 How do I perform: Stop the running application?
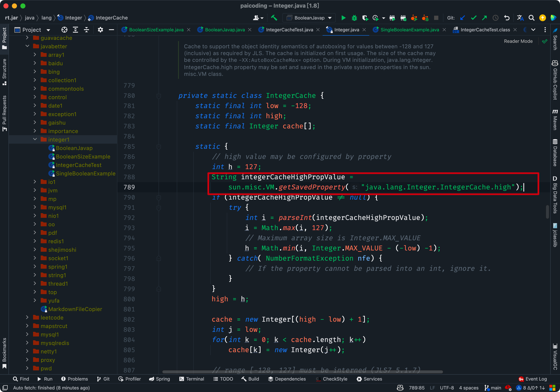436,18
